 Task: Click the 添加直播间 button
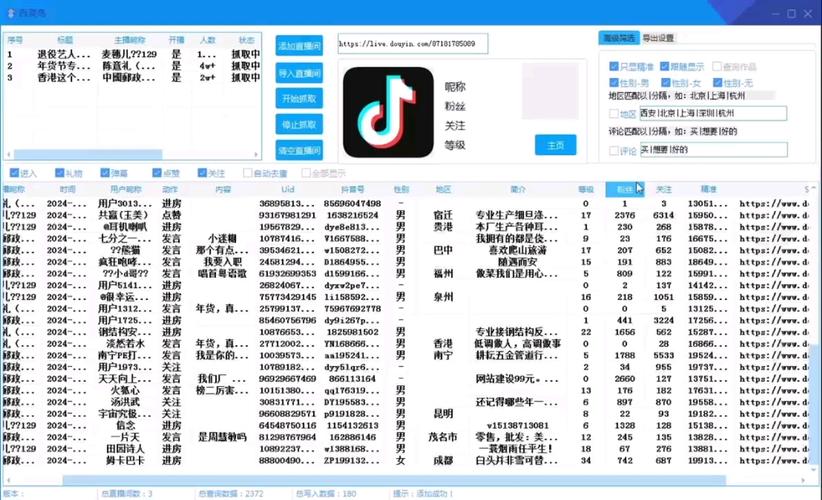(299, 46)
